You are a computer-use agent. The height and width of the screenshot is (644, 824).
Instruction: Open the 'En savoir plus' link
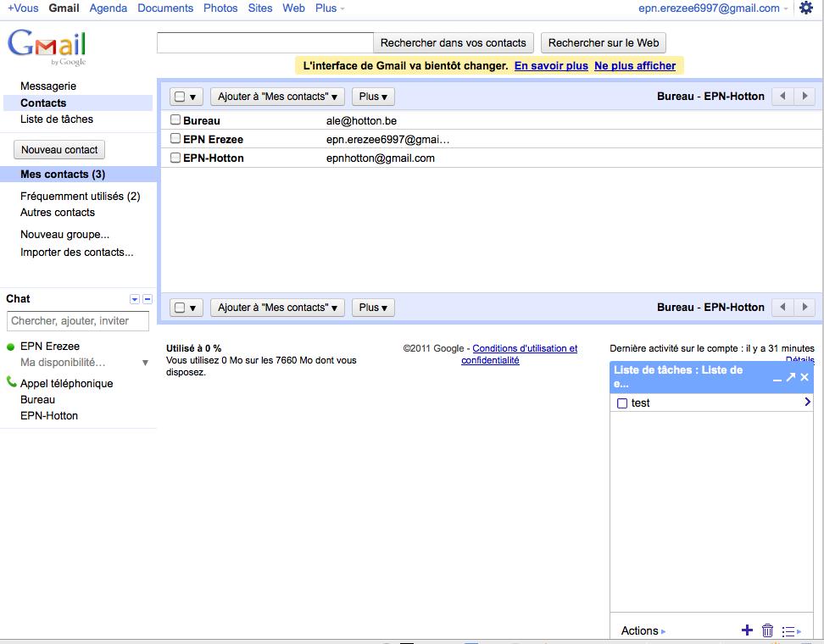(551, 66)
